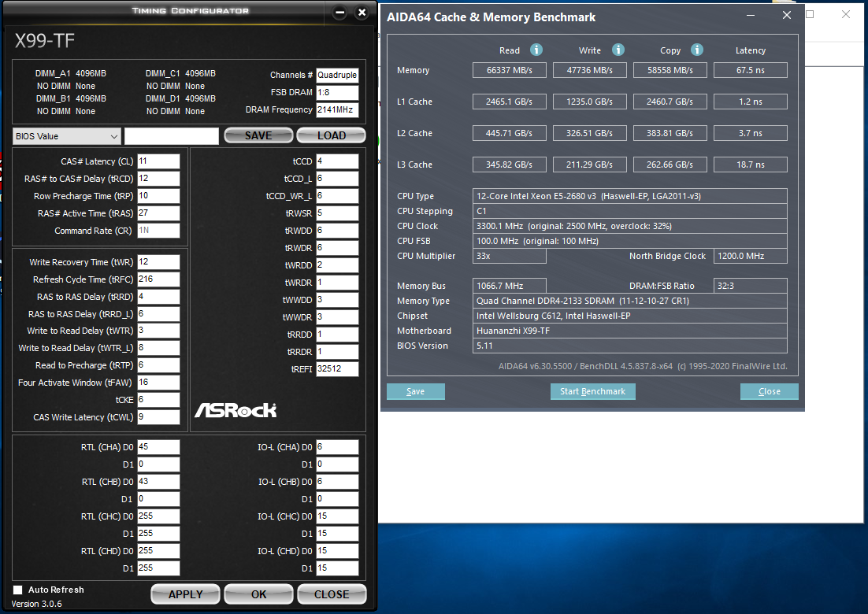Click the RTL (CHB) D0 field
The image size is (868, 614).
click(158, 482)
